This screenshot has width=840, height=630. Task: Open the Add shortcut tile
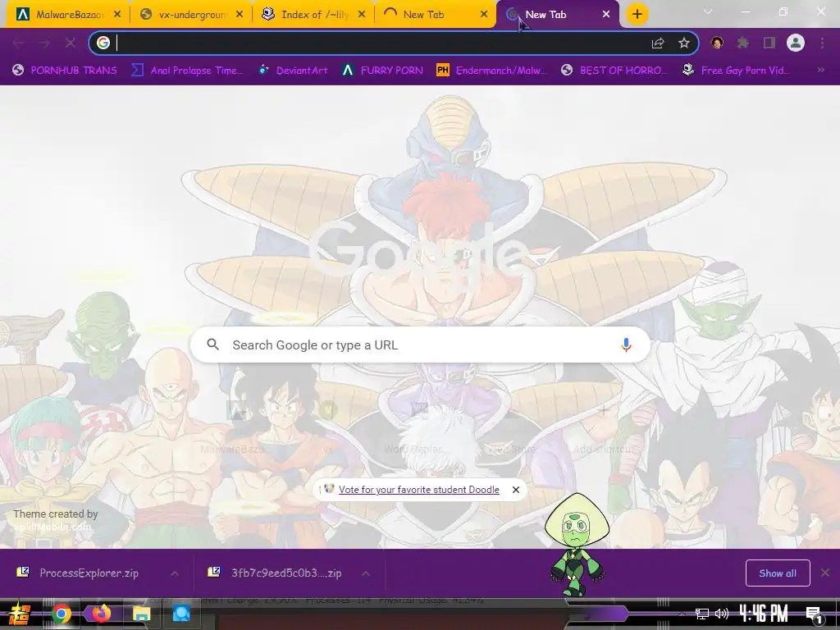click(x=603, y=426)
